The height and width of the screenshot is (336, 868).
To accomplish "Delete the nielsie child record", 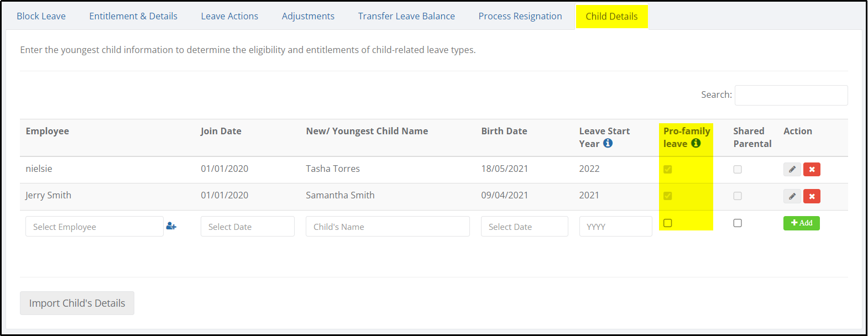I will [x=812, y=169].
